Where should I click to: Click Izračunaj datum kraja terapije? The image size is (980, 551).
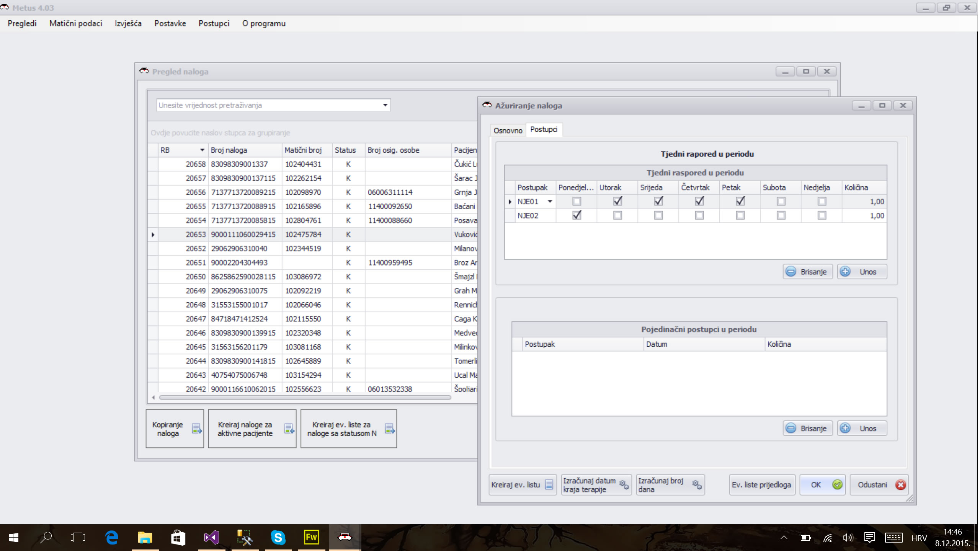click(596, 485)
